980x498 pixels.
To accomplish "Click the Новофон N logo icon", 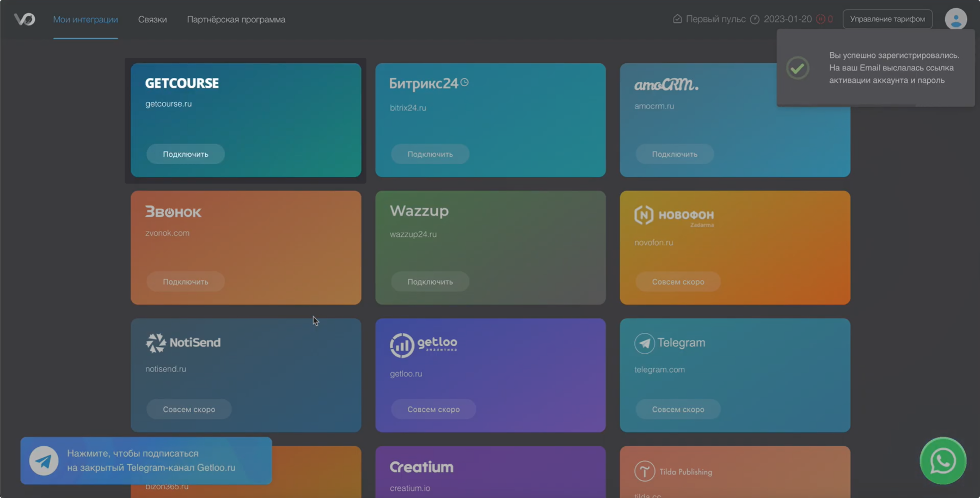I will pos(644,215).
